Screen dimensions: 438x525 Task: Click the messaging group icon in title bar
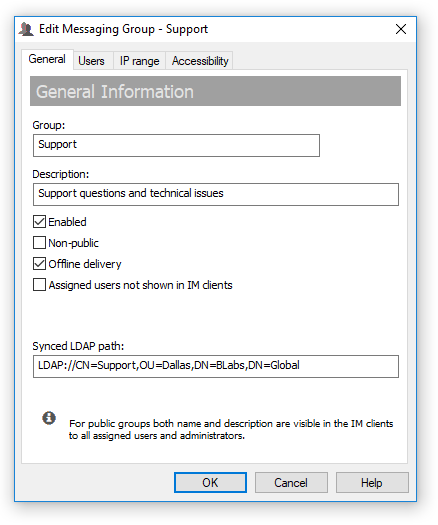(x=26, y=29)
